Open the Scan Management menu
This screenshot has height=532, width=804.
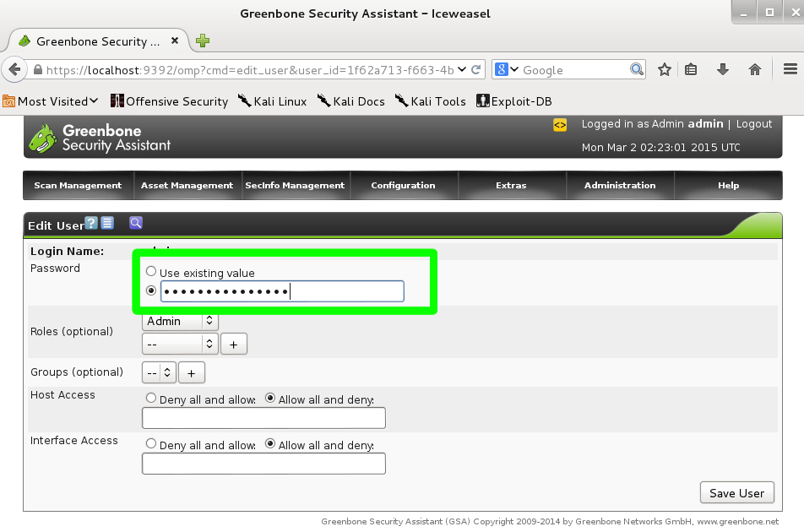(x=78, y=186)
